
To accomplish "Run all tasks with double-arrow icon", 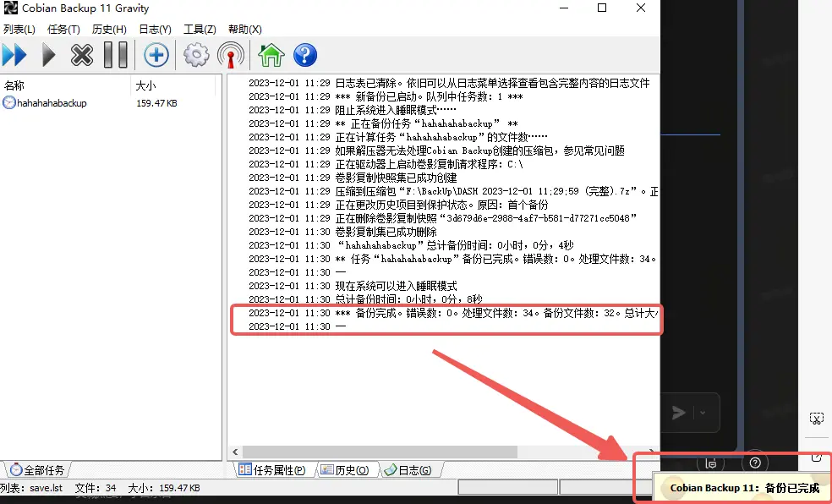I will pyautogui.click(x=14, y=55).
